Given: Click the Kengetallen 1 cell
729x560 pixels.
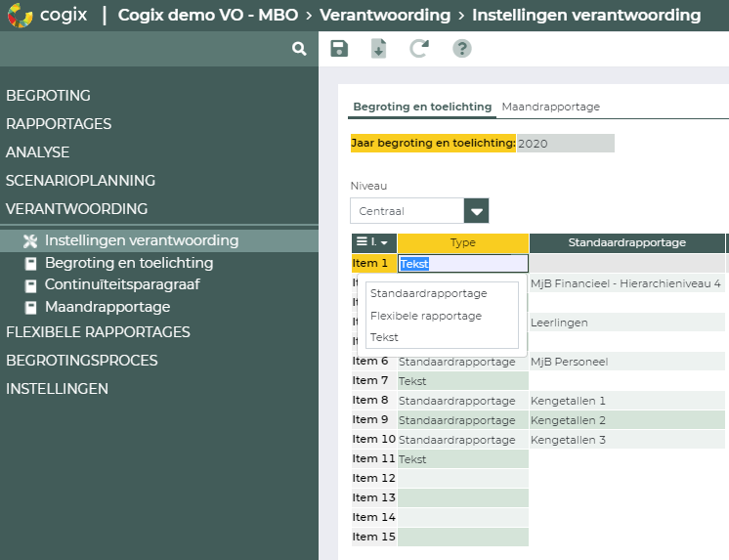Looking at the screenshot, I should point(626,401).
